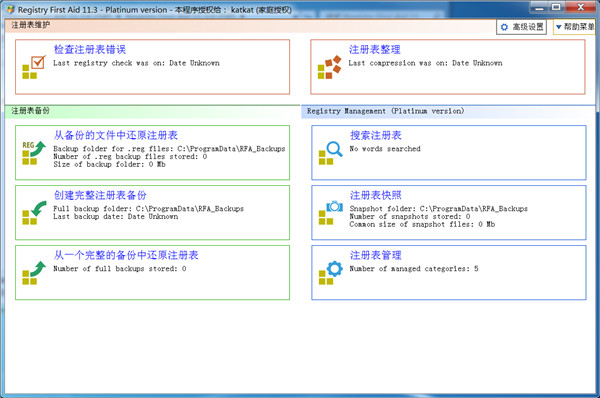
Task: Click the search registry magnifier icon
Action: tap(330, 153)
